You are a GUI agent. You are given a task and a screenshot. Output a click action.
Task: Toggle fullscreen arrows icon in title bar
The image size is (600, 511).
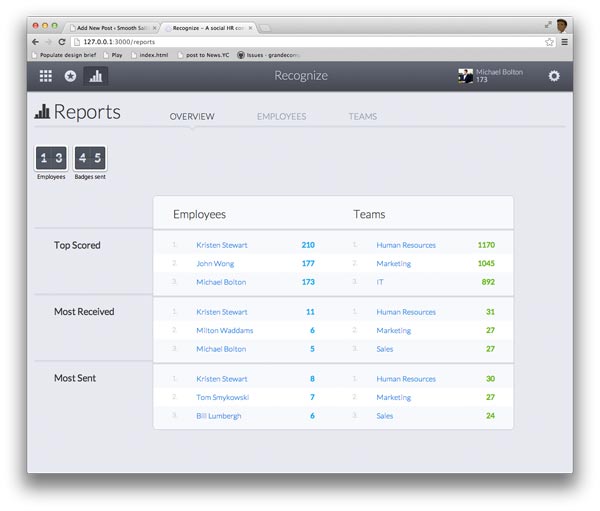548,25
